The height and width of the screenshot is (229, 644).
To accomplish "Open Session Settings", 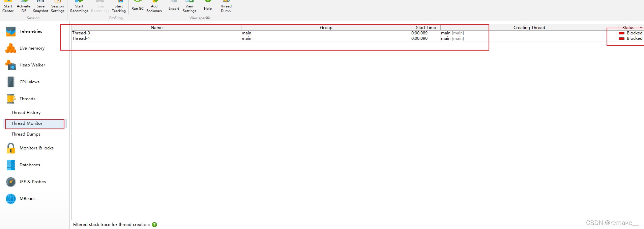I will (x=58, y=7).
